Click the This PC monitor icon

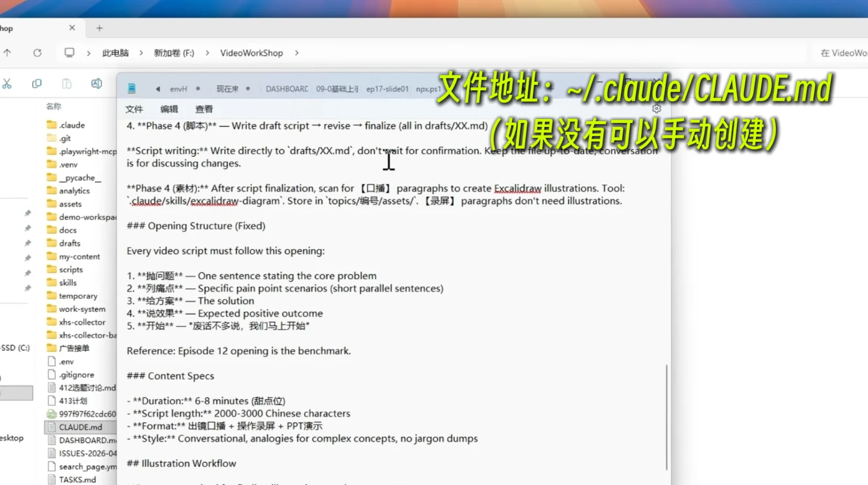[x=69, y=53]
